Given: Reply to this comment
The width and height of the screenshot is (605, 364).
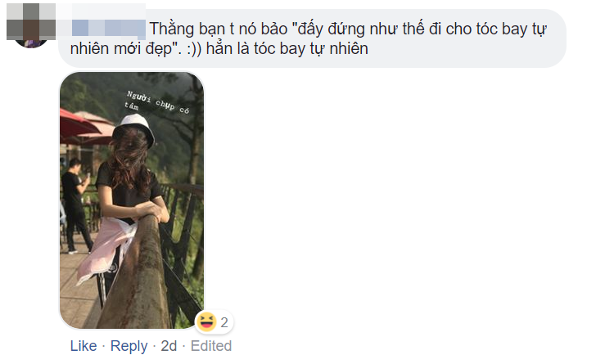Looking at the screenshot, I should point(129,346).
